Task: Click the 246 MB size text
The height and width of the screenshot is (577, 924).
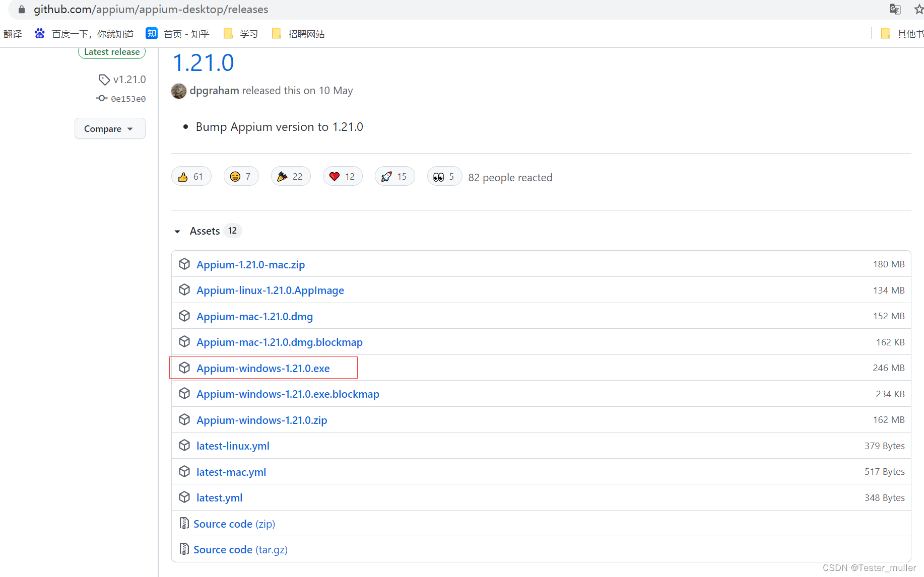Action: click(889, 368)
